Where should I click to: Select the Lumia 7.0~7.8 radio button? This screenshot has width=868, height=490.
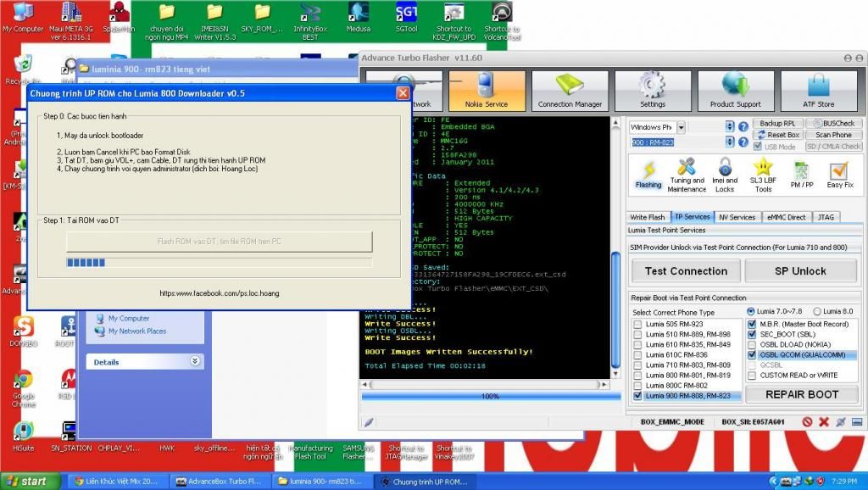click(751, 311)
